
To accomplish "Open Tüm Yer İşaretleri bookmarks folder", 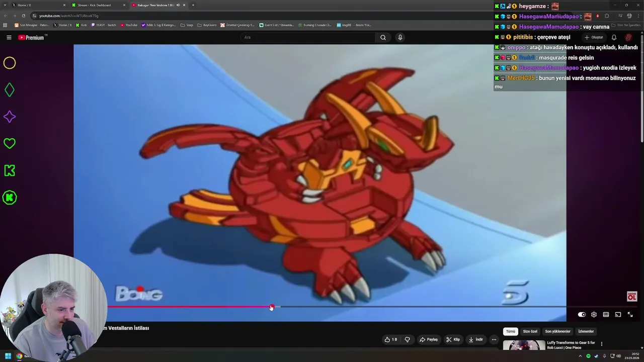I will tap(626, 25).
